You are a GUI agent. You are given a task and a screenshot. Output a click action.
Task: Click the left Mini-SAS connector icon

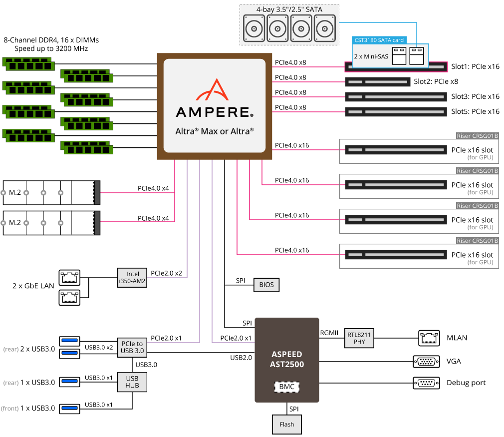click(399, 56)
